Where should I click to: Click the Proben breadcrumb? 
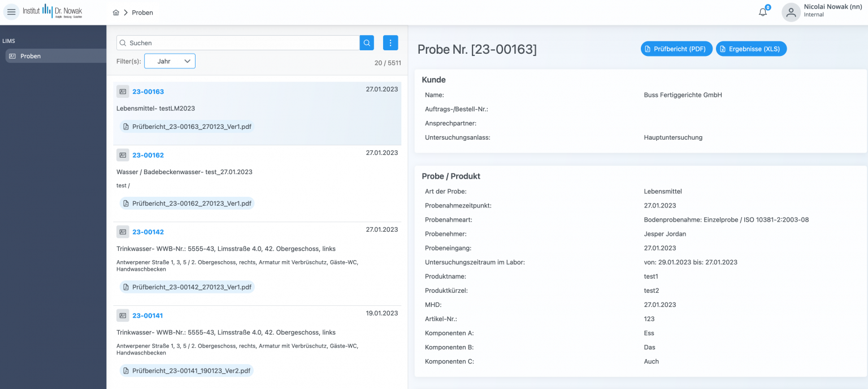click(142, 12)
